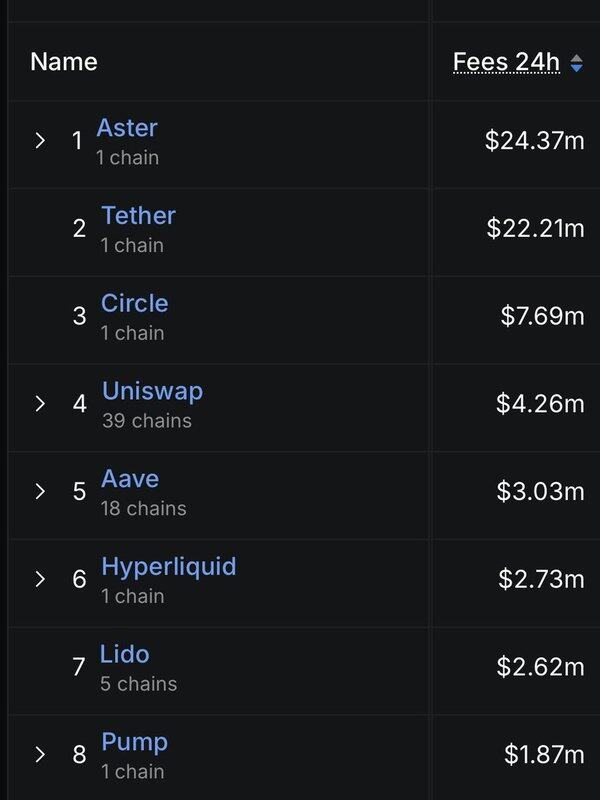
Task: Expand the Aster row chevron
Action: coord(40,140)
